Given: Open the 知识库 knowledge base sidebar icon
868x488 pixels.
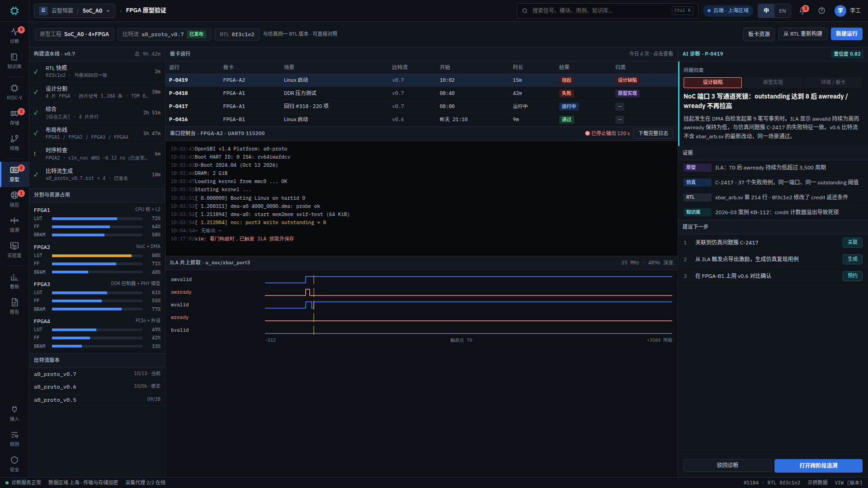Looking at the screenshot, I should (14, 60).
